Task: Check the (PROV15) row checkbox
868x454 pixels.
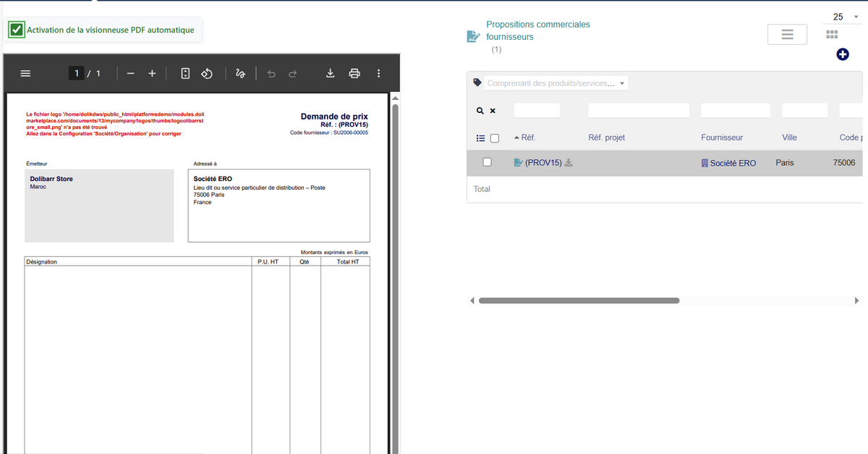Action: 488,162
